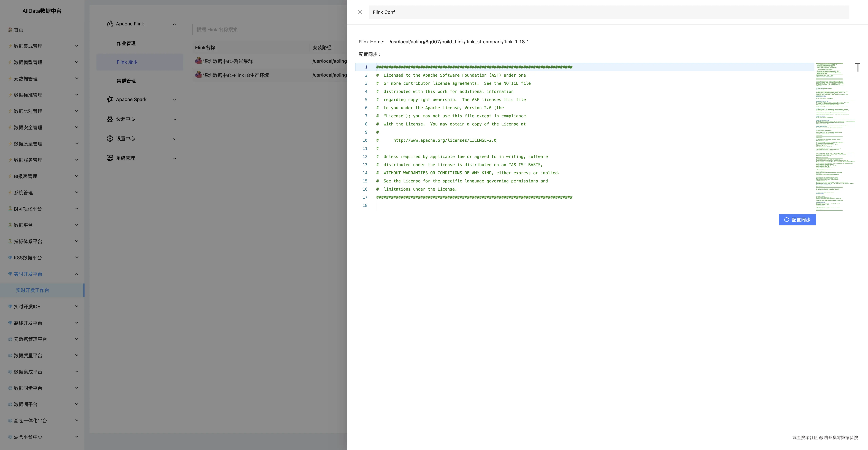Click the 资源中心 cubes icon
Screen dimensions: 868x450
(x=109, y=119)
